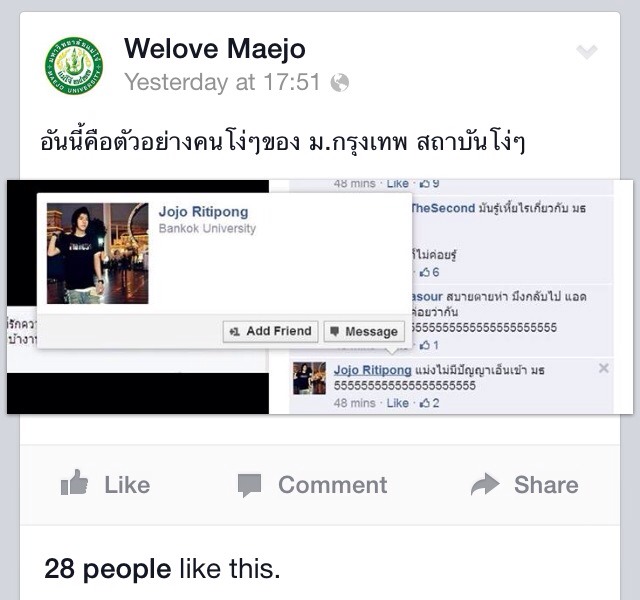Screen dimensions: 640x600
Task: Click the public globe privacy icon
Action: [x=340, y=83]
